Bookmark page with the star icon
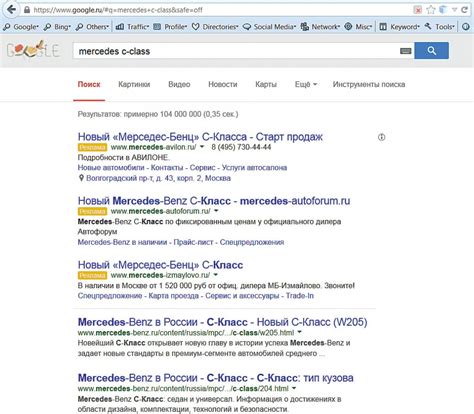Screen dimensions: 474x414 431,10
